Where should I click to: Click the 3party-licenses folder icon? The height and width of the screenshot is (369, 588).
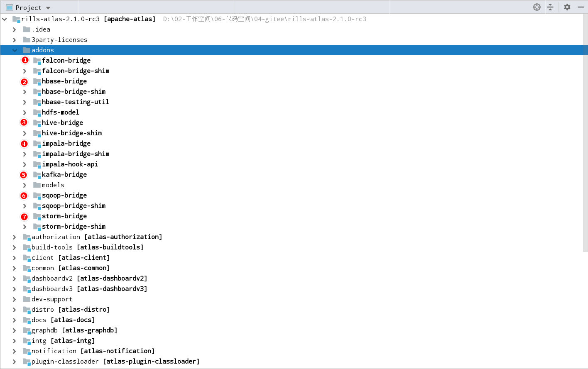coord(27,39)
